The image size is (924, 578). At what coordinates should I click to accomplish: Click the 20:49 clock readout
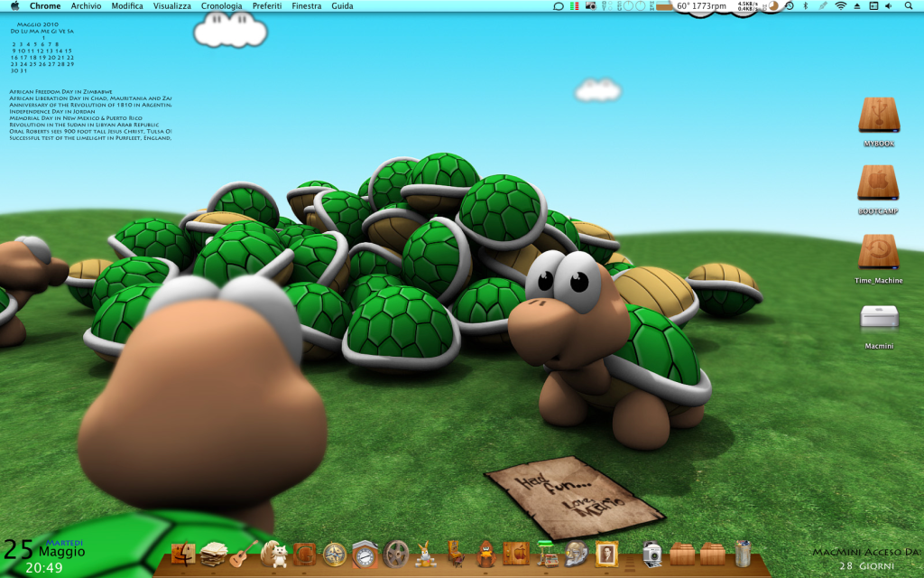pyautogui.click(x=44, y=568)
